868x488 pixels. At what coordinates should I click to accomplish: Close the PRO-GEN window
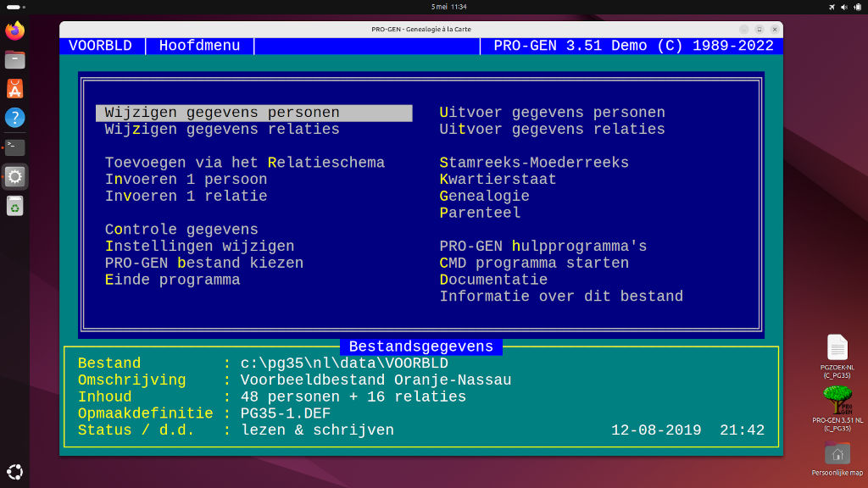click(775, 30)
